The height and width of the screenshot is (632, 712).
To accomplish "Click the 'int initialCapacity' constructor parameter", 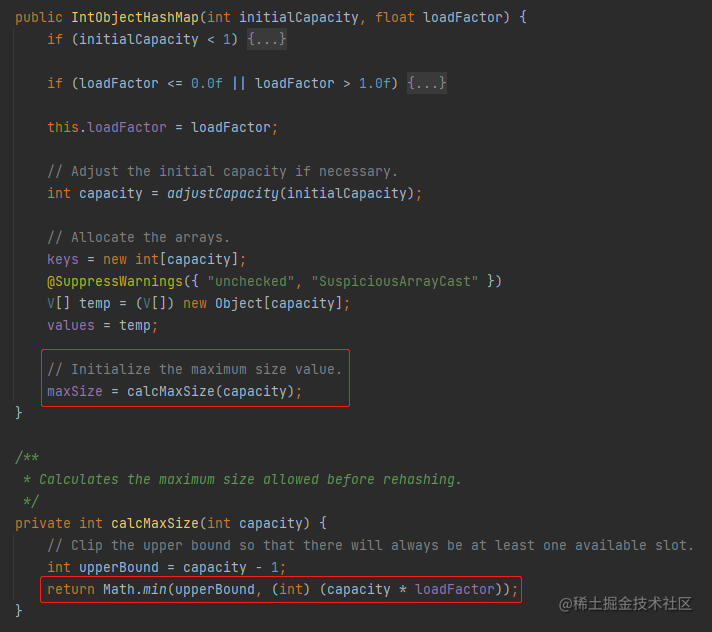I will pos(283,17).
